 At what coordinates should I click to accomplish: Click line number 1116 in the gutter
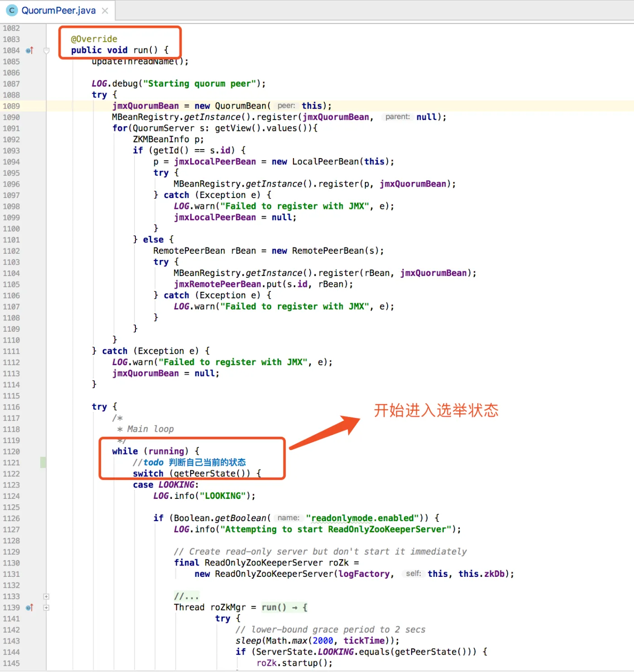(x=11, y=407)
